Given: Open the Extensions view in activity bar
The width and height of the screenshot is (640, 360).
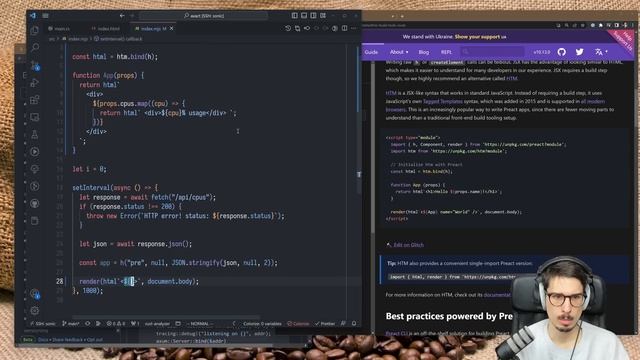Looking at the screenshot, I should tap(35, 100).
